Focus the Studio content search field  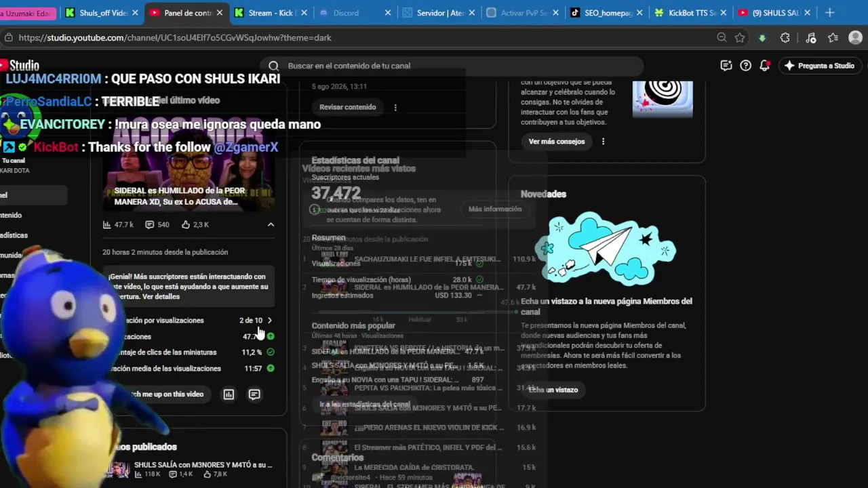tap(452, 66)
